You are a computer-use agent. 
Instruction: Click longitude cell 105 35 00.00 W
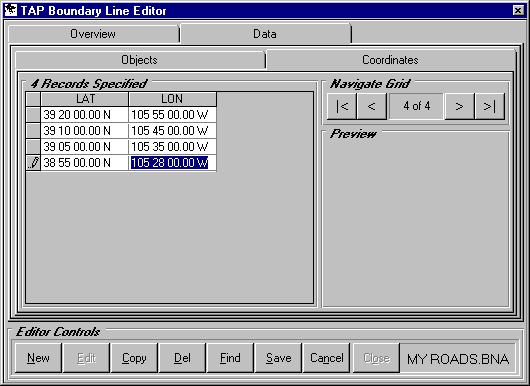tap(172, 146)
